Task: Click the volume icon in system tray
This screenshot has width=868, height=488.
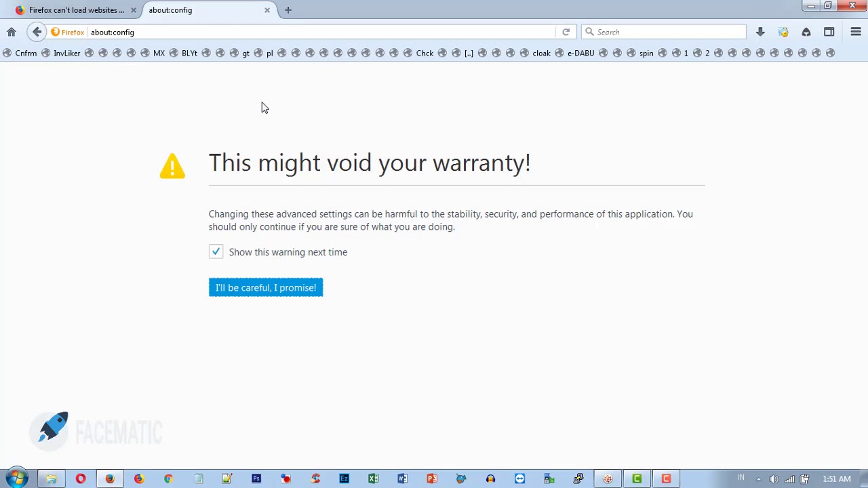Action: pyautogui.click(x=774, y=479)
